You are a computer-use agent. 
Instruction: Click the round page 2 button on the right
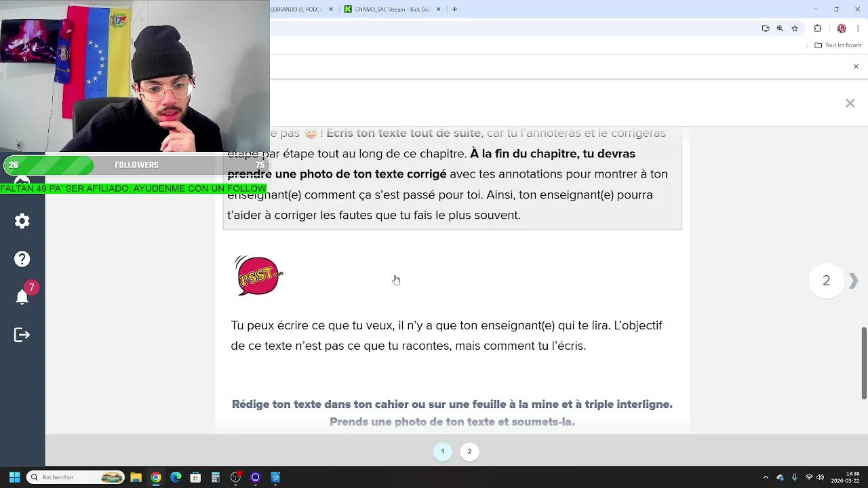[826, 281]
